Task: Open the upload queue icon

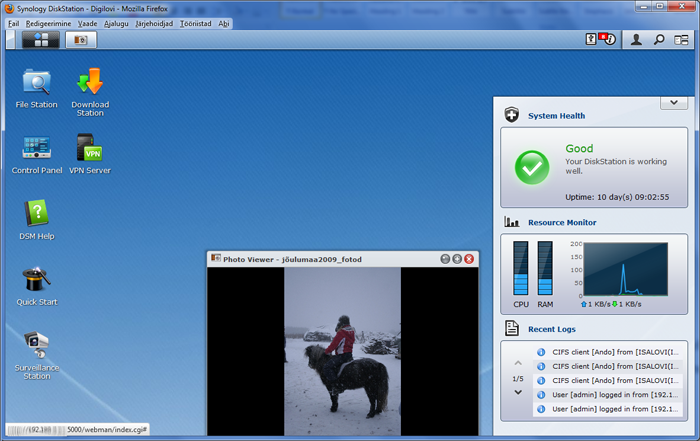Action: [x=591, y=39]
